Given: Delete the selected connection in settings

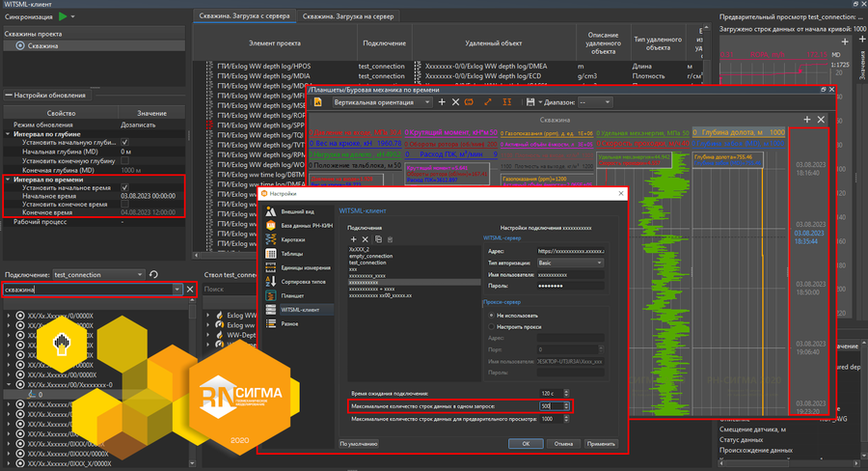Looking at the screenshot, I should (x=366, y=238).
